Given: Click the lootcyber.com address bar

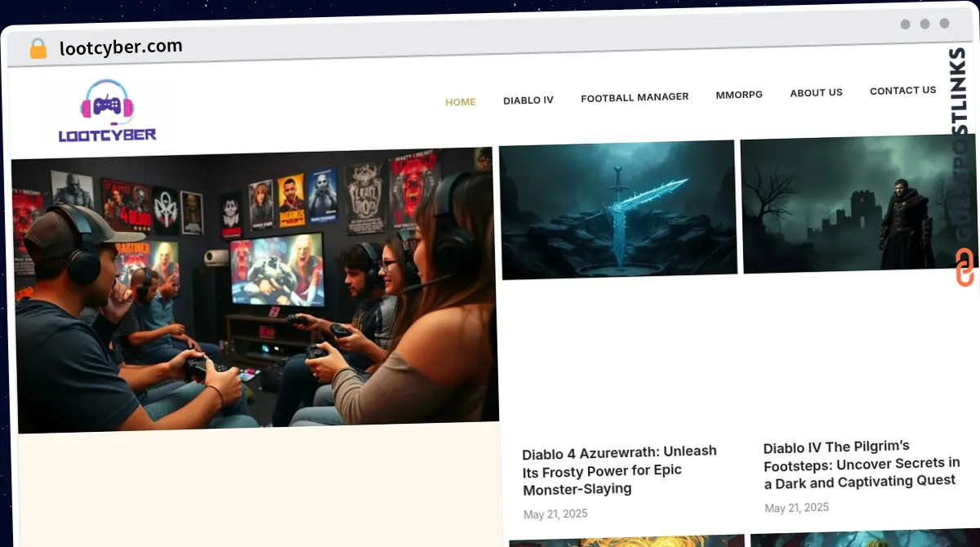Looking at the screenshot, I should coord(119,47).
